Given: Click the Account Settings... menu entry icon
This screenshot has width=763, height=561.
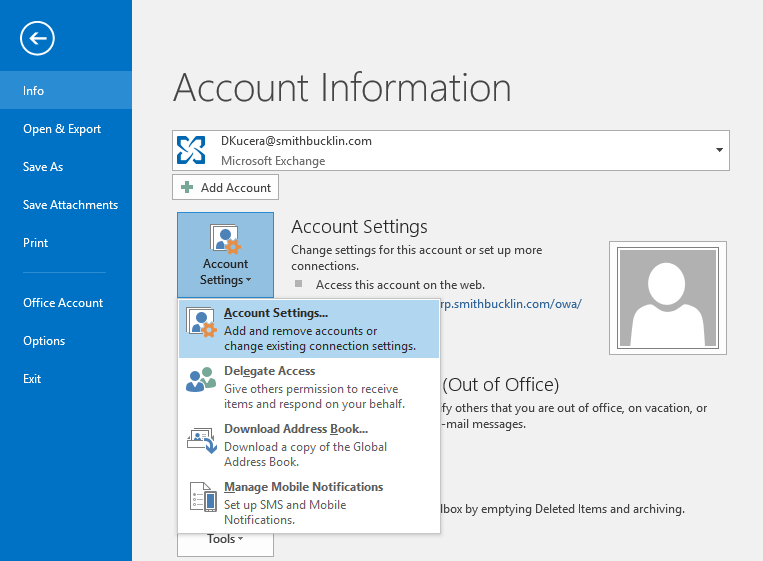Looking at the screenshot, I should [201, 322].
